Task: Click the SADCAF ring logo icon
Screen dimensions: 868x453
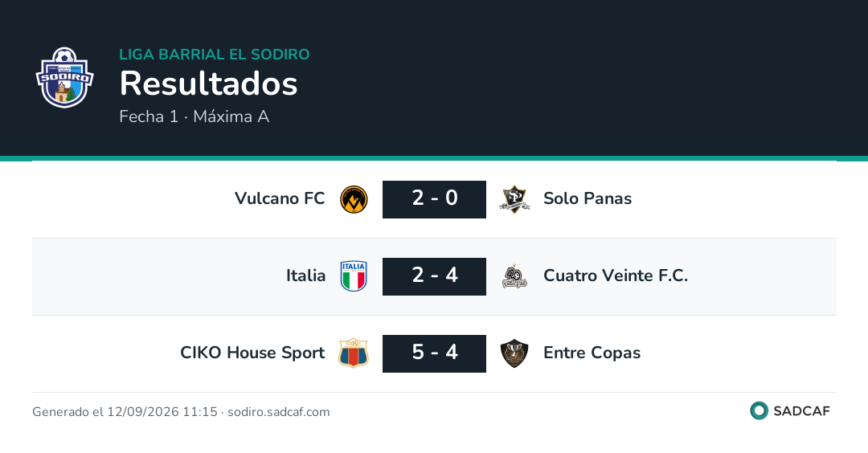Action: [759, 410]
